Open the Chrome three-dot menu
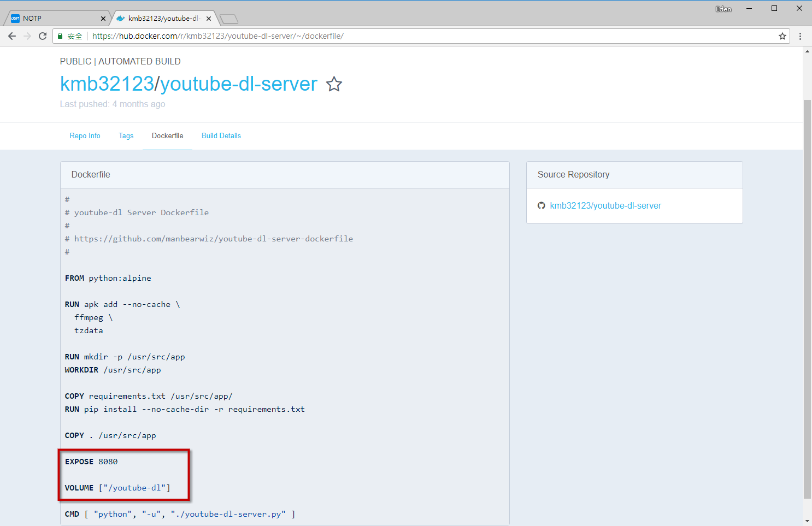This screenshot has height=526, width=812. (801, 36)
